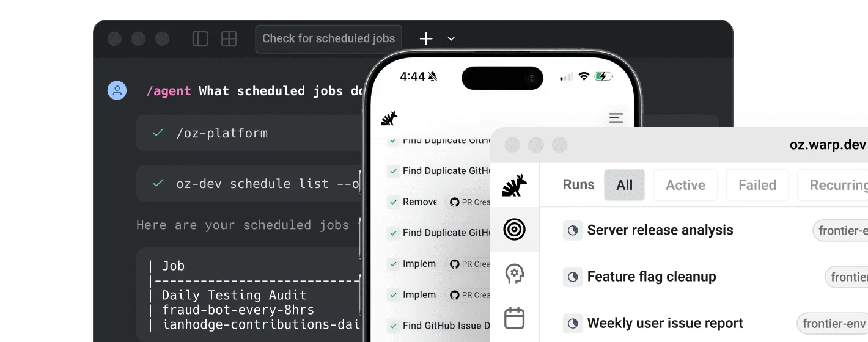Screen dimensions: 868x342
Task: Click the 'Runs' heading in oz.warp.dev
Action: 579,184
